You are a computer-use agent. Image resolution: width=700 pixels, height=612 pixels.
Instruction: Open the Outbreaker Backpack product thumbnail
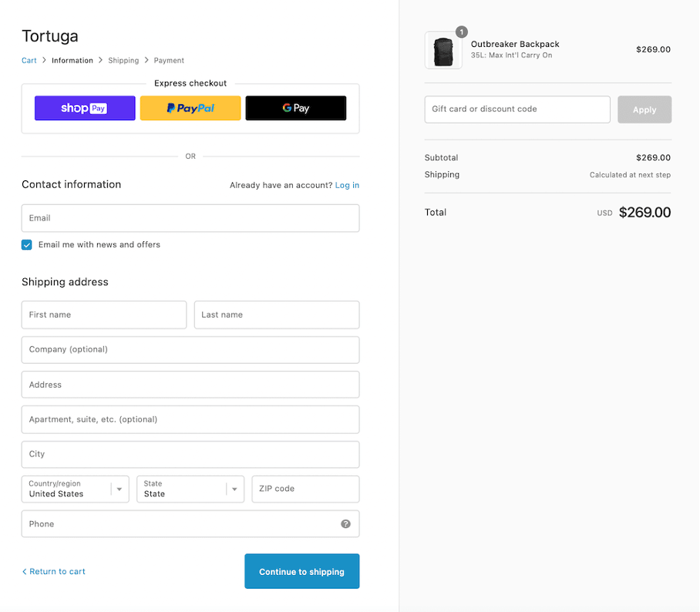point(443,50)
